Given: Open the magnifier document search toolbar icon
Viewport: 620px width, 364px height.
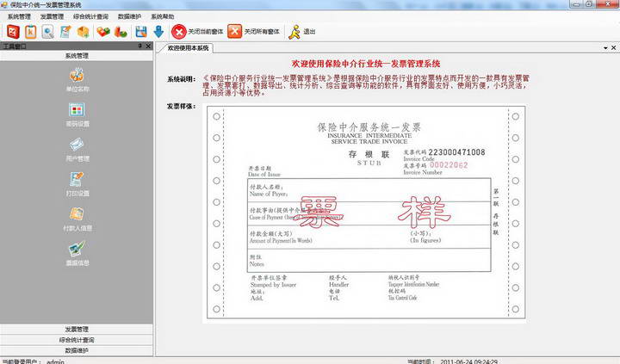Looking at the screenshot, I should point(48,32).
